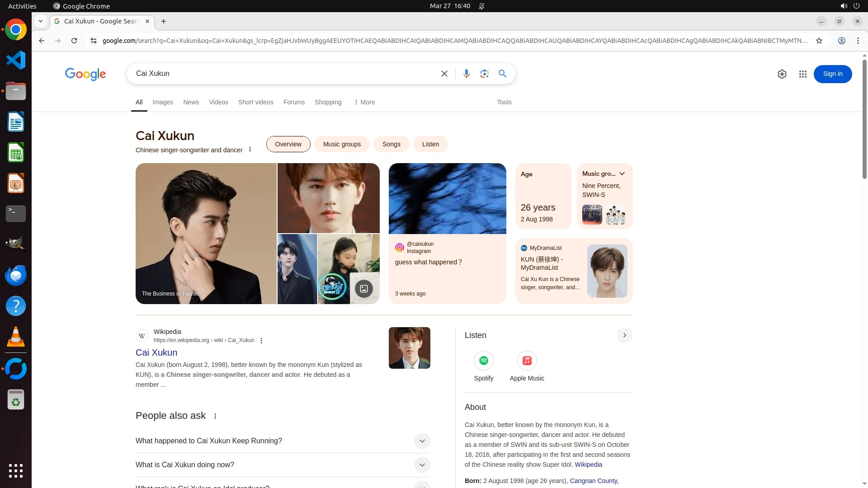Open the Cai Xukun Wikipedia result
This screenshot has height=488, width=868.
[x=156, y=352]
